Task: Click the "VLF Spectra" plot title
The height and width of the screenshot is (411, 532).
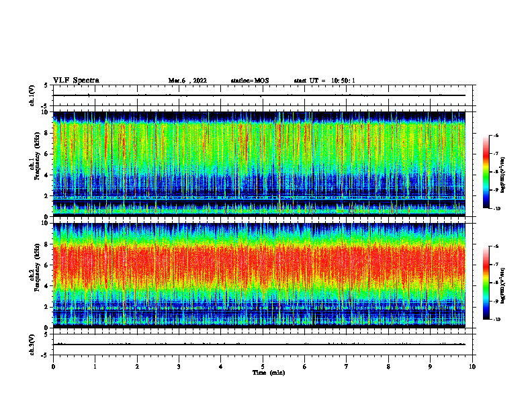Action: coord(76,81)
